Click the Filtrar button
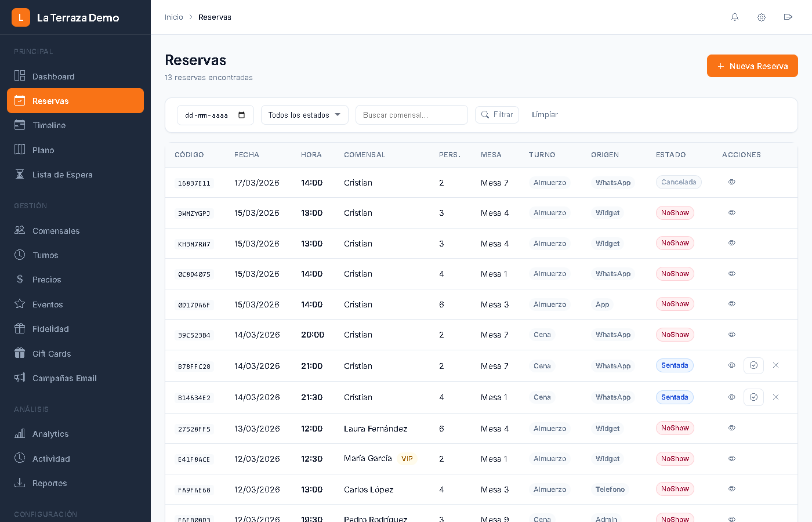The height and width of the screenshot is (522, 812). coord(497,115)
